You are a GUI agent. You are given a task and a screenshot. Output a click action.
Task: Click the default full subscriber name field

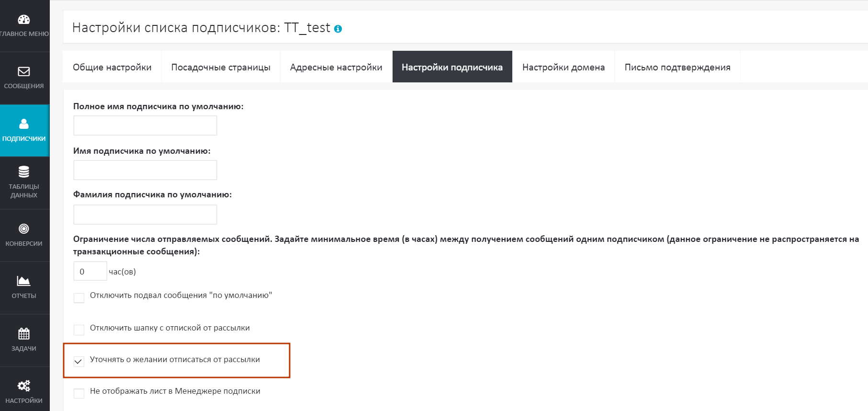pyautogui.click(x=145, y=126)
